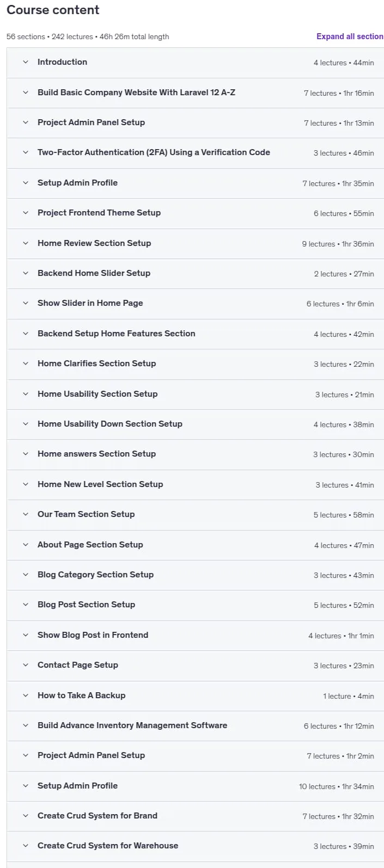Viewport: 384px width, 868px height.
Task: Click chevron next to Blog Category Section Setup
Action: 25,575
